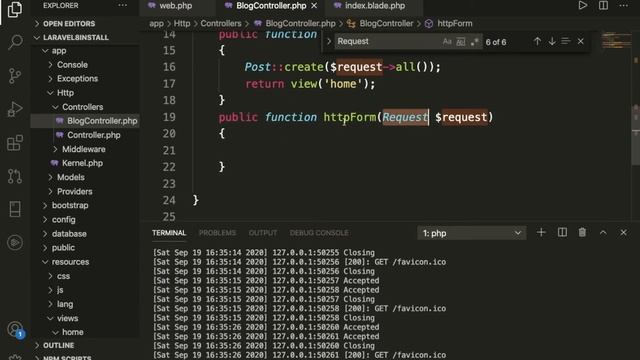This screenshot has width=640, height=360.
Task: Create a new terminal with plus icon
Action: (x=541, y=233)
